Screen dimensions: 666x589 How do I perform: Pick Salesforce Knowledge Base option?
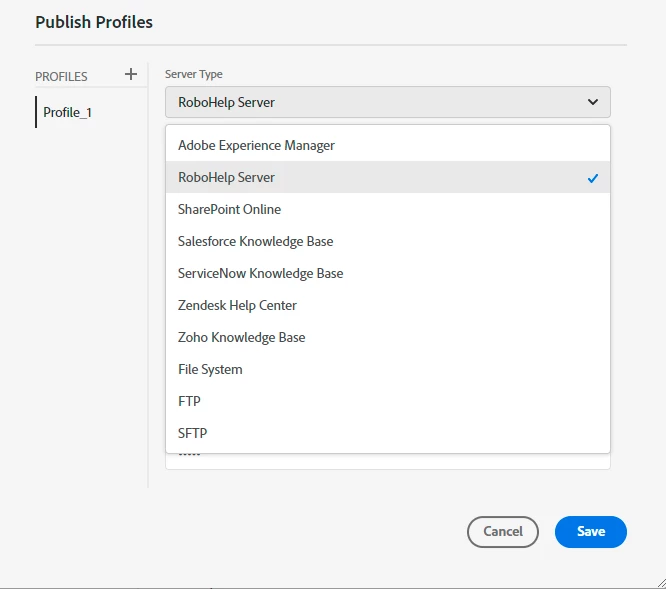point(256,241)
